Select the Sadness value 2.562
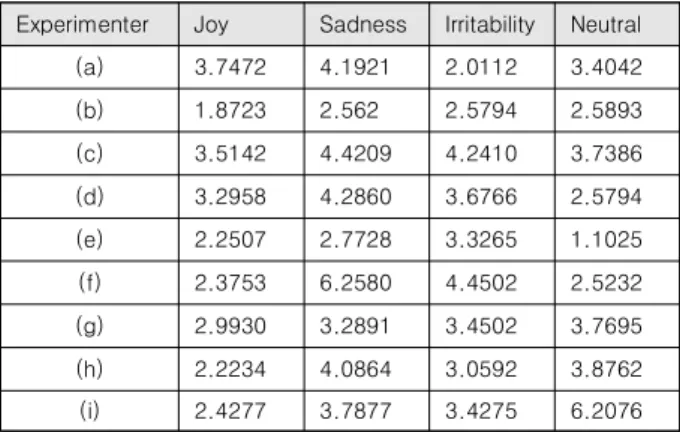The width and height of the screenshot is (680, 432). pyautogui.click(x=349, y=110)
